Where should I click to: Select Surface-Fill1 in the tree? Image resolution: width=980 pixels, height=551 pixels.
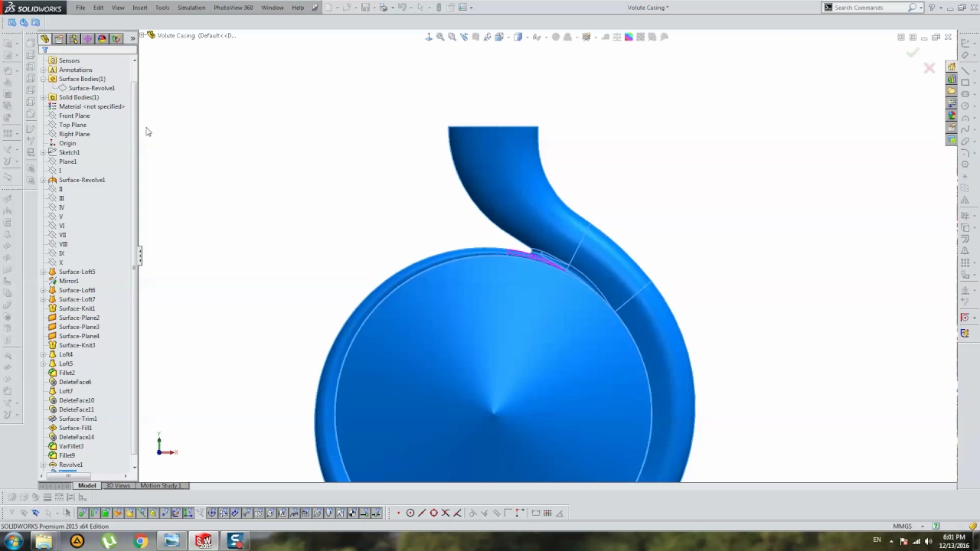tap(75, 428)
